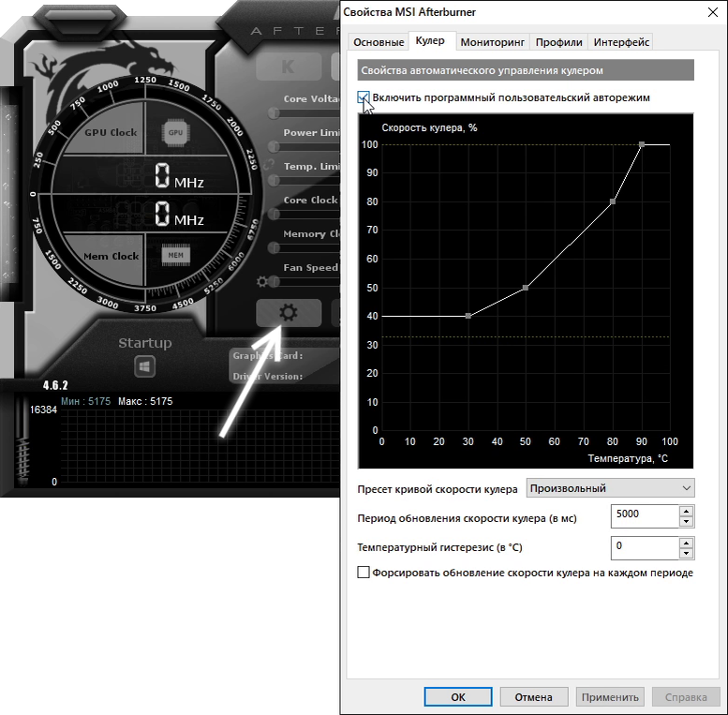Click the Mem Clock label on the gauge
This screenshot has width=728, height=715.
111,256
